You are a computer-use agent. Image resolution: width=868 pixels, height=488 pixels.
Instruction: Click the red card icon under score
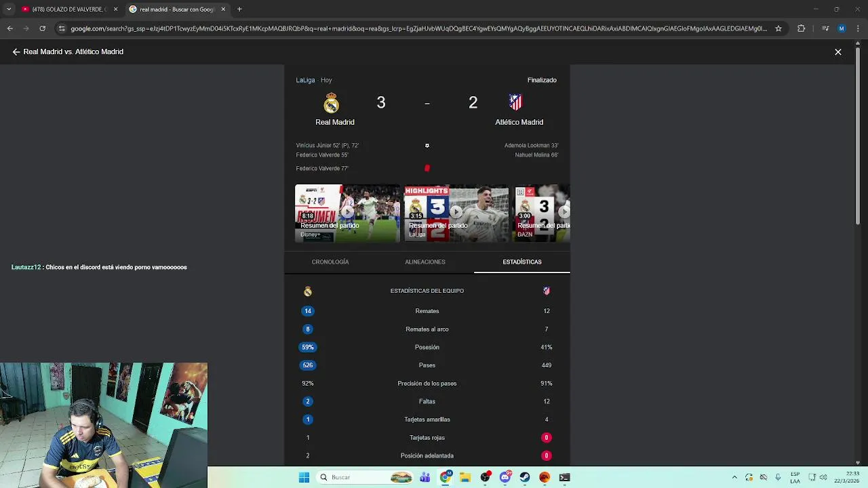427,168
